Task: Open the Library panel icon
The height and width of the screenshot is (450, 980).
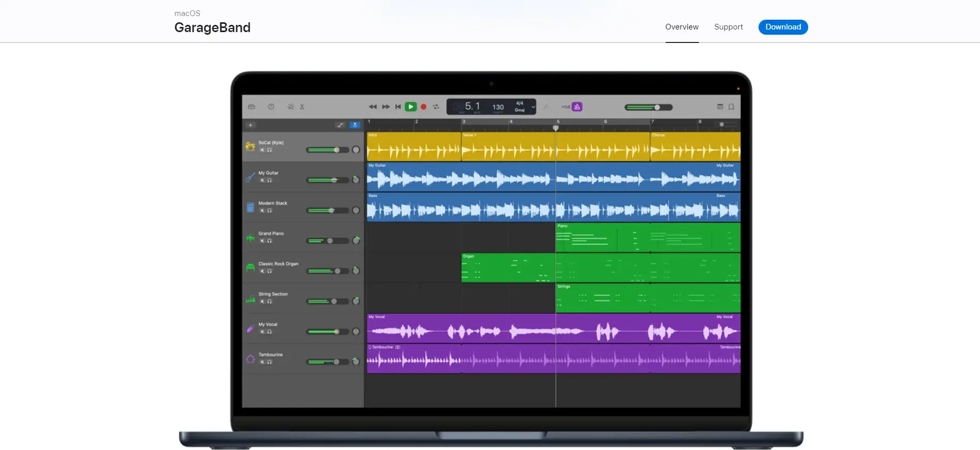Action: [x=251, y=107]
